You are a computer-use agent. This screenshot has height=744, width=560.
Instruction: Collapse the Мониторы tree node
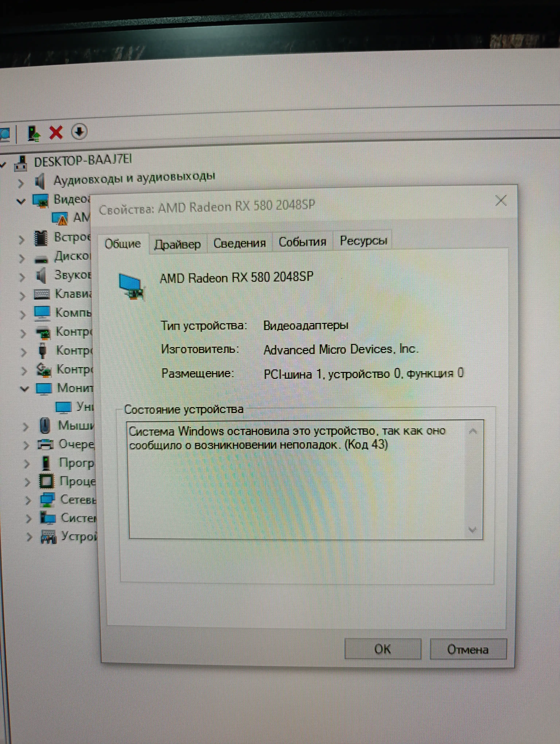pyautogui.click(x=24, y=390)
